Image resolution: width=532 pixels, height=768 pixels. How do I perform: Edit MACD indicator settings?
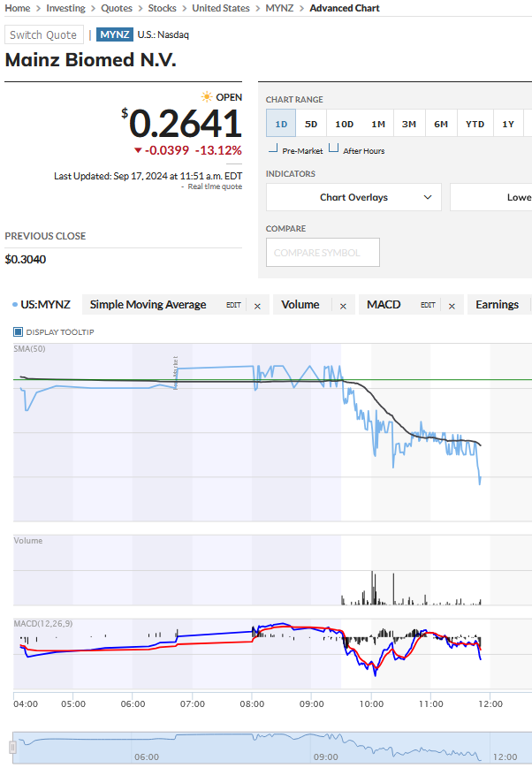pos(428,305)
